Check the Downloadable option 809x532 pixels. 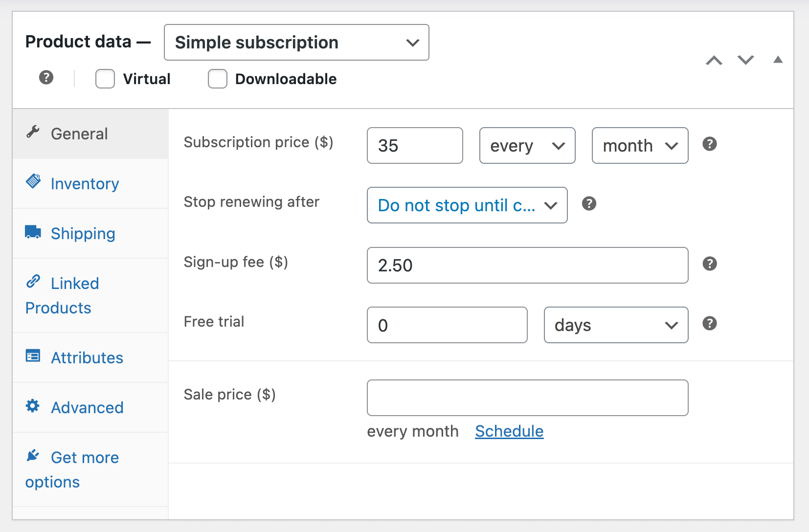[x=217, y=78]
